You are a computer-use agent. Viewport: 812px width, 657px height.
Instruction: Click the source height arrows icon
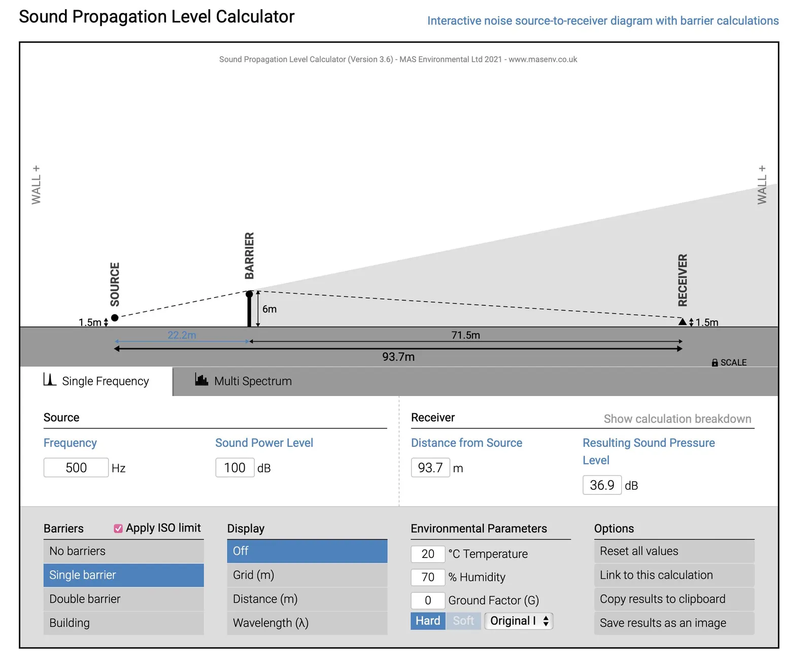click(106, 322)
